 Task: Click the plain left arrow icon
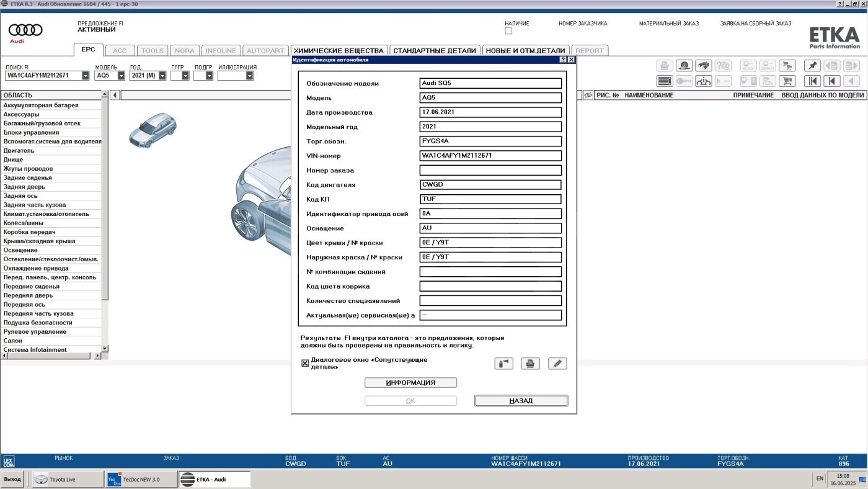(851, 81)
